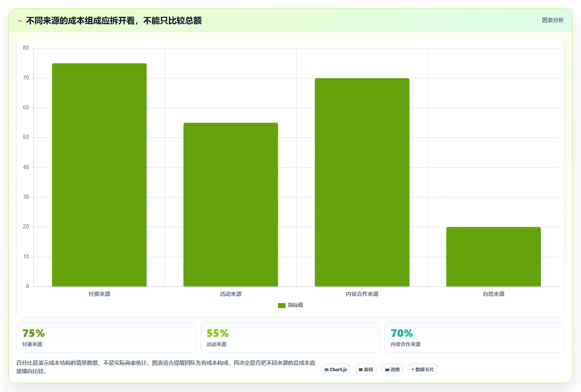Image resolution: width=581 pixels, height=392 pixels.
Task: Click the chart title 不同来源的成本组成应拆开看
Action: pos(114,21)
